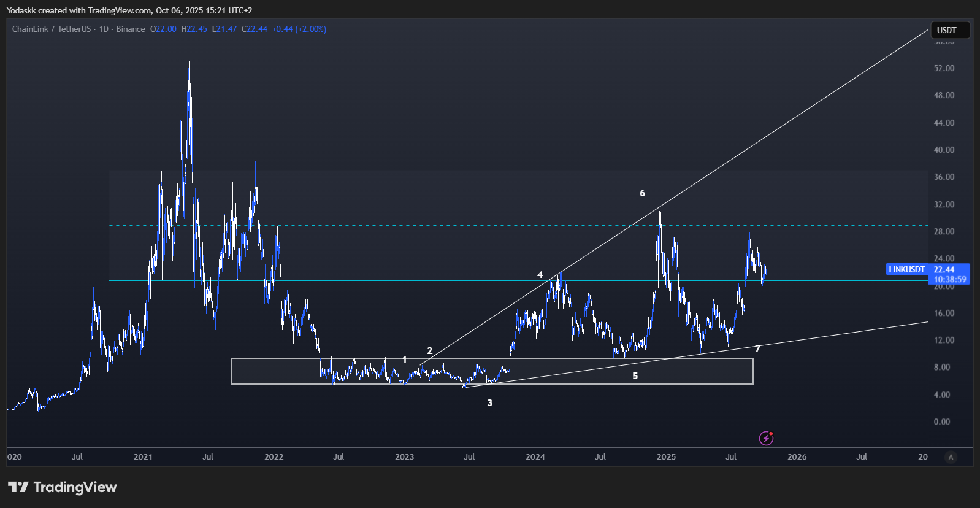Viewport: 980px width, 508px height.
Task: Click the 2026 label on time axis
Action: click(797, 457)
